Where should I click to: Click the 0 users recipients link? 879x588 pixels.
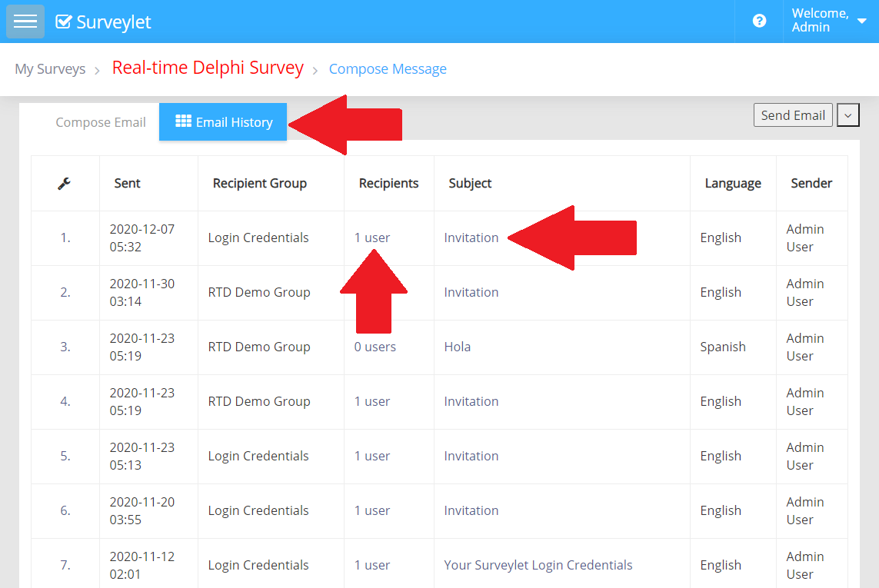[375, 347]
